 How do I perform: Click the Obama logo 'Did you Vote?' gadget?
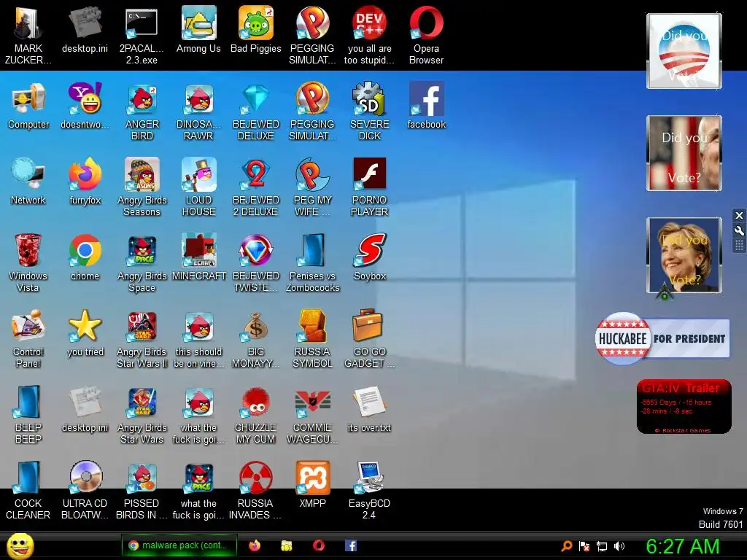(x=684, y=51)
